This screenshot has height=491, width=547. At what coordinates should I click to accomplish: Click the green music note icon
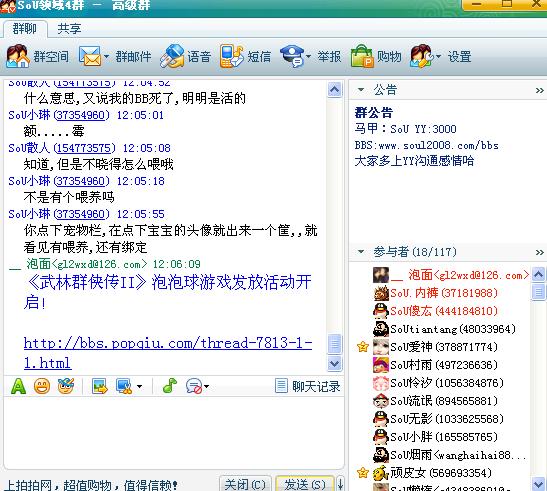click(170, 386)
